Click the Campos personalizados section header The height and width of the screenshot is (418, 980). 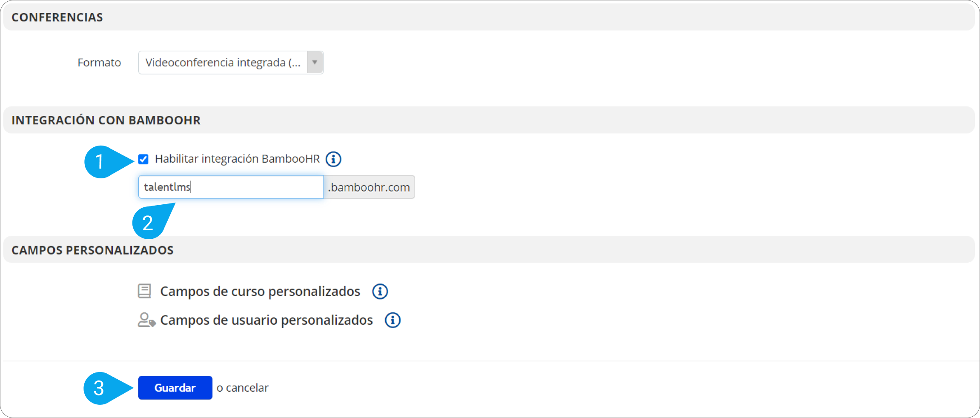tap(92, 250)
